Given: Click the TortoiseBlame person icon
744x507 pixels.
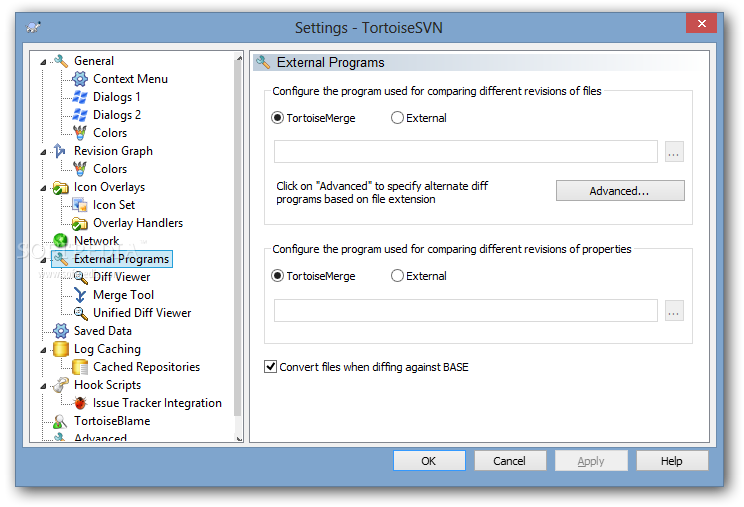Looking at the screenshot, I should [60, 421].
